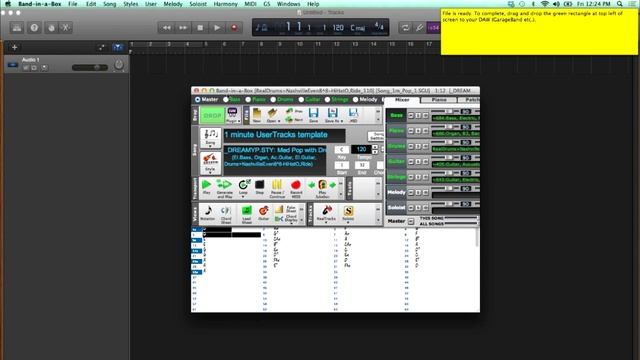640x360 pixels.
Task: Click the Chord Sheet view icon
Action: coord(226,214)
